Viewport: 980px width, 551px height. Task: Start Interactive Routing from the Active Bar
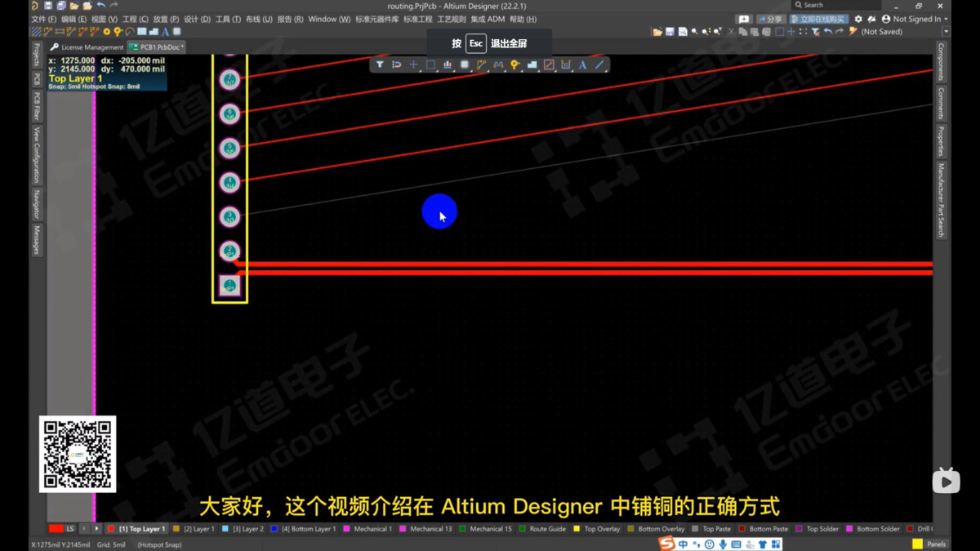pyautogui.click(x=481, y=64)
